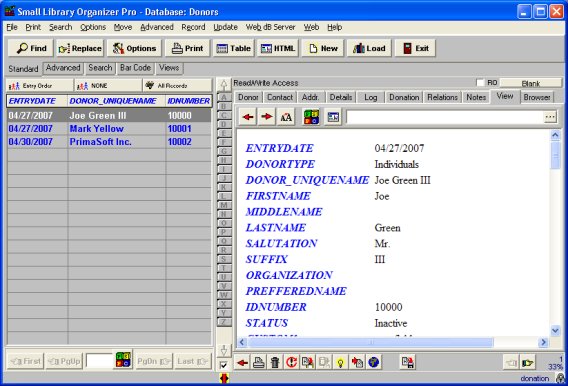Open the Help menu

[x=334, y=27]
